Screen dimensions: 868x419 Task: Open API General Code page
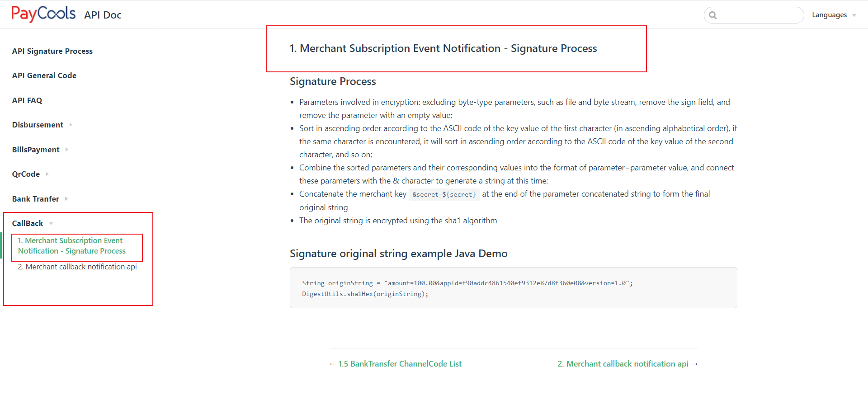pos(44,75)
